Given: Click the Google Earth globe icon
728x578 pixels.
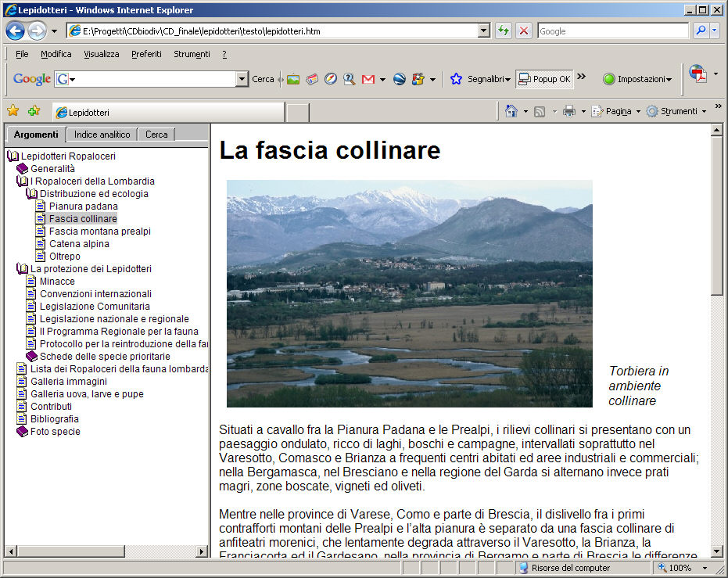Looking at the screenshot, I should pyautogui.click(x=400, y=80).
